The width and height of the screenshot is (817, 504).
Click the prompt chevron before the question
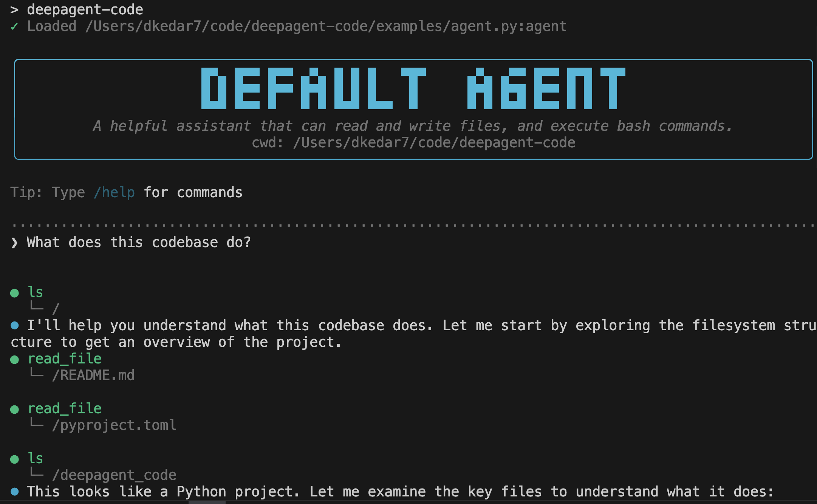point(14,243)
